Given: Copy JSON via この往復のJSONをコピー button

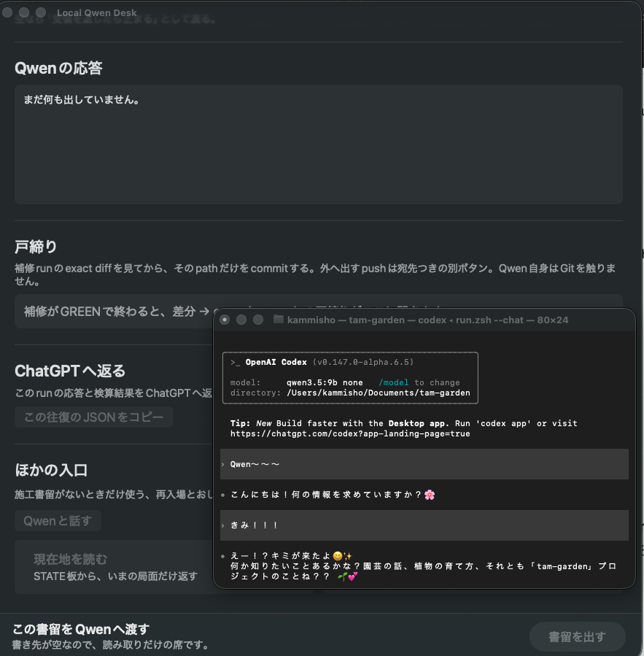Looking at the screenshot, I should coord(93,417).
